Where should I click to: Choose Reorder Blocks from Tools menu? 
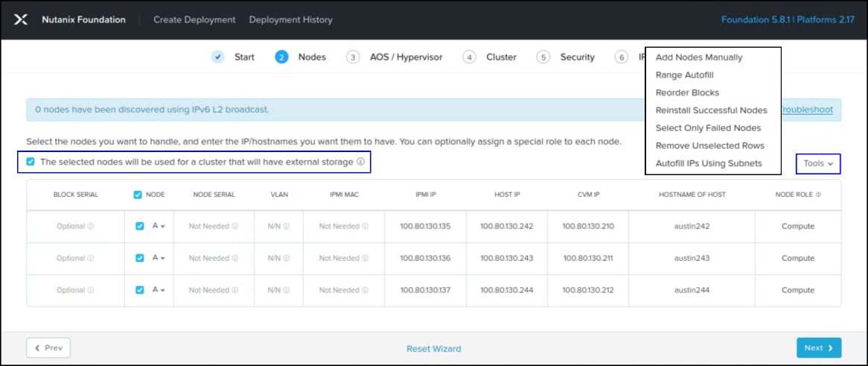coord(687,92)
